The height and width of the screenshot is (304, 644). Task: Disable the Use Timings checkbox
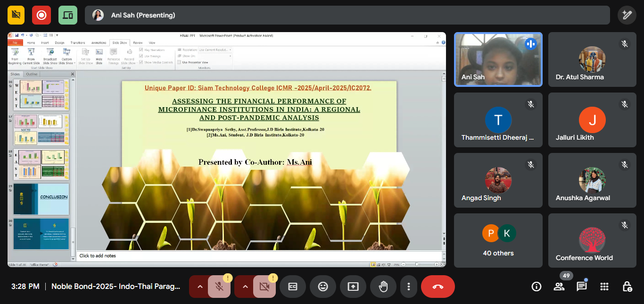click(x=140, y=56)
